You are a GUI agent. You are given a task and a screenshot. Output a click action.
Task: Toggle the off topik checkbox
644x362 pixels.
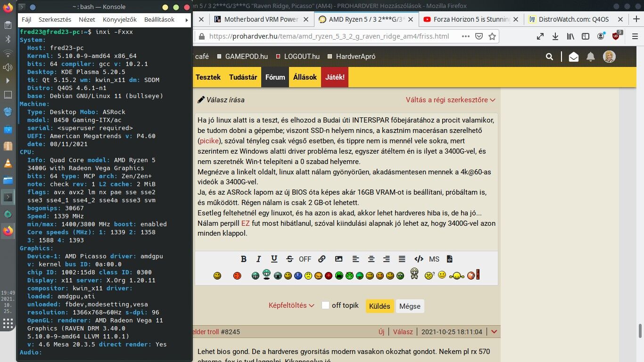[325, 305]
